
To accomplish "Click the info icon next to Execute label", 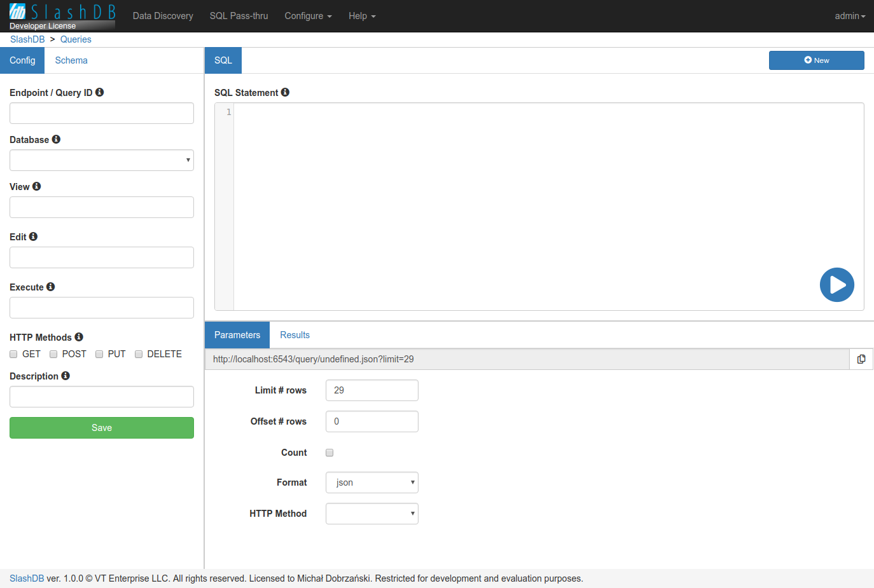I will (x=50, y=287).
